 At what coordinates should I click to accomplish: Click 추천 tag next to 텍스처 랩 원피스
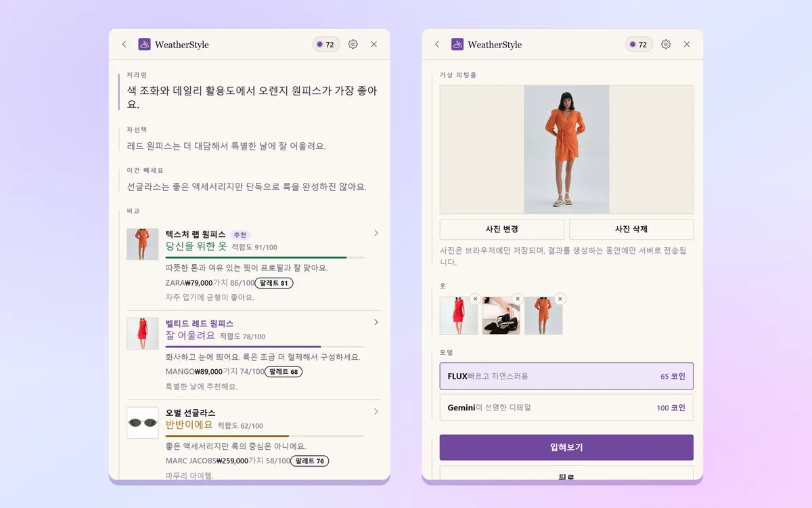click(240, 235)
